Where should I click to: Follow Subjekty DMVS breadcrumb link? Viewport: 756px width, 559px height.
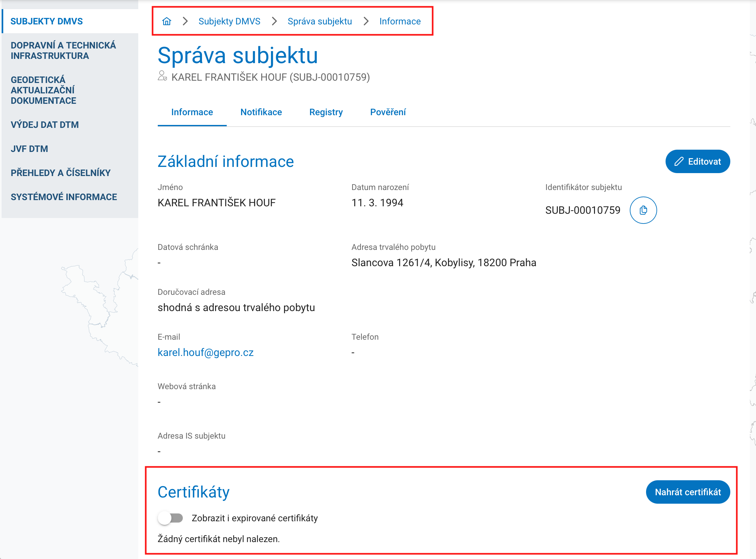coord(229,21)
